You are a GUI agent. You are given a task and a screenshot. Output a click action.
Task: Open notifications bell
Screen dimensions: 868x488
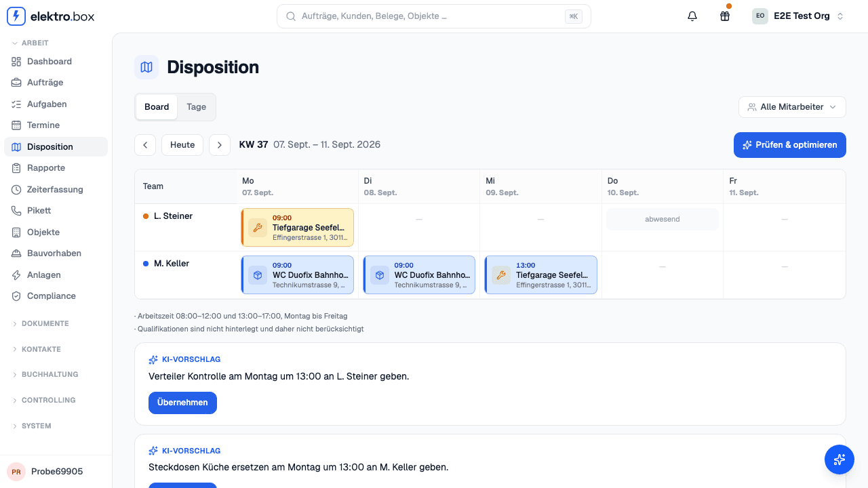pyautogui.click(x=692, y=16)
